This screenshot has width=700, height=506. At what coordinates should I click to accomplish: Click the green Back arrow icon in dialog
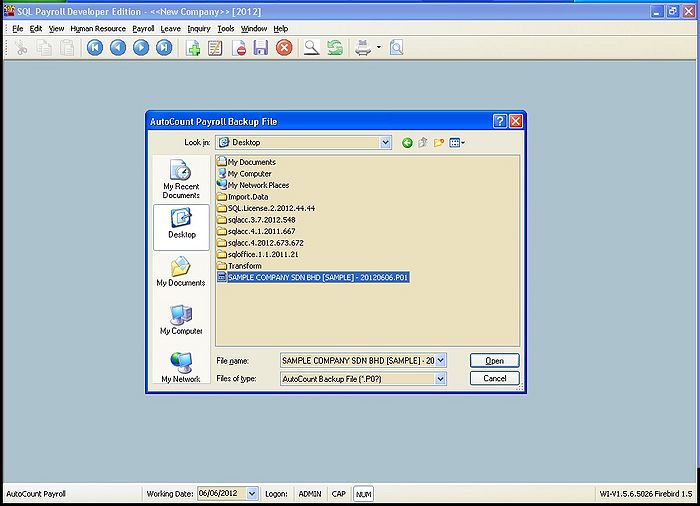pyautogui.click(x=407, y=143)
